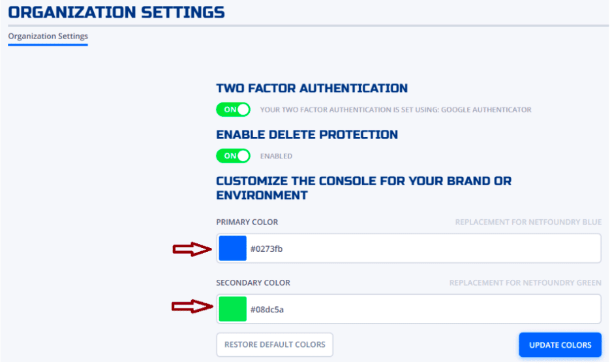Toggle Two Factor Authentication switch off
612x364 pixels.
pos(233,110)
